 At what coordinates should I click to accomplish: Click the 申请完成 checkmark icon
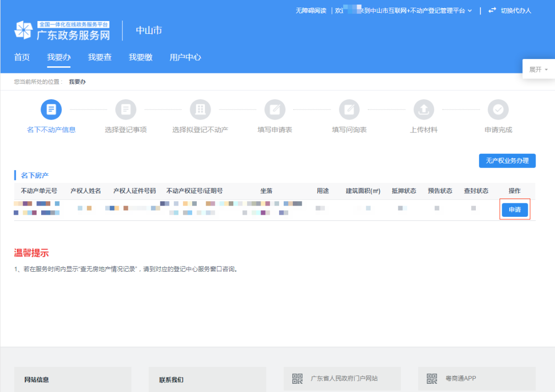pyautogui.click(x=498, y=109)
